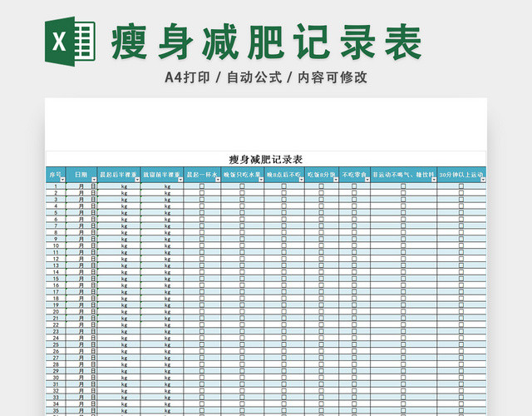Viewport: 532px width, 416px height.
Task: Select the 就寝前半裸重 header cell
Action: (162, 175)
